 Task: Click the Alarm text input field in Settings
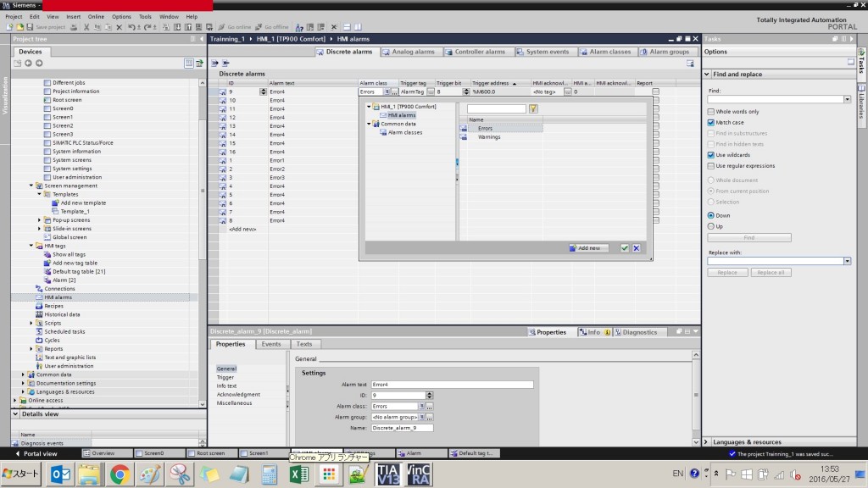(x=452, y=385)
